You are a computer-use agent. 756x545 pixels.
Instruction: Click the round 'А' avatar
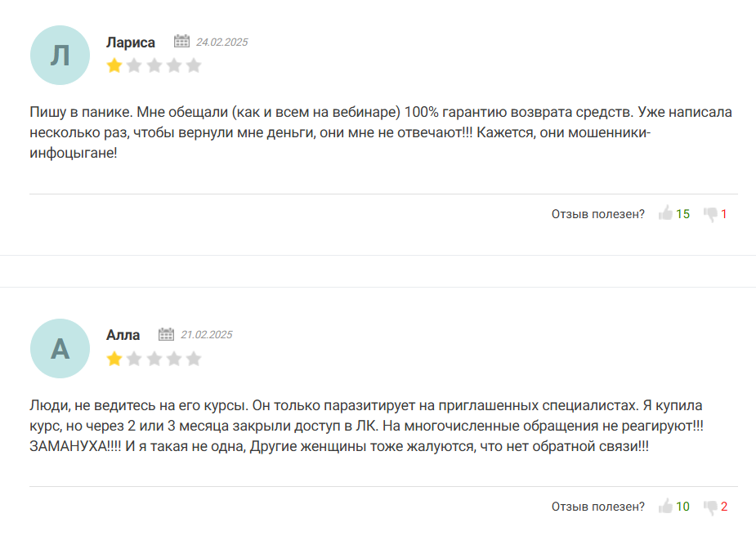click(60, 348)
